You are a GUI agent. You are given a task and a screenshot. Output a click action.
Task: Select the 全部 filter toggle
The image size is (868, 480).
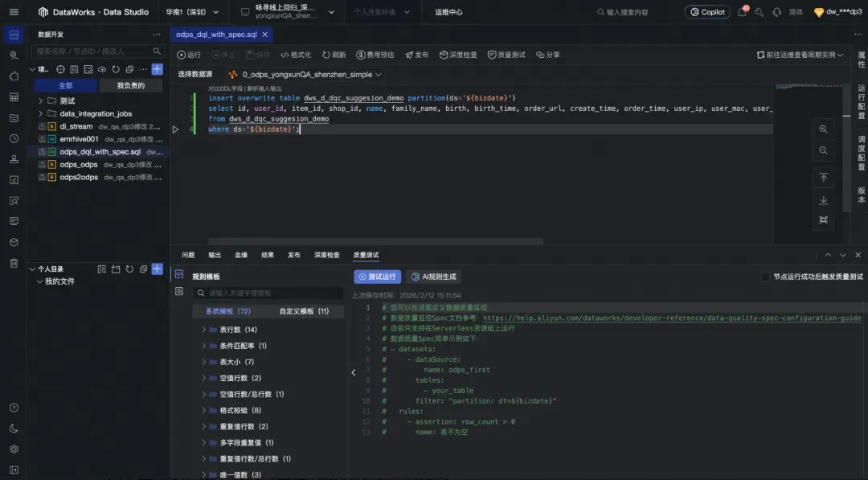(65, 85)
